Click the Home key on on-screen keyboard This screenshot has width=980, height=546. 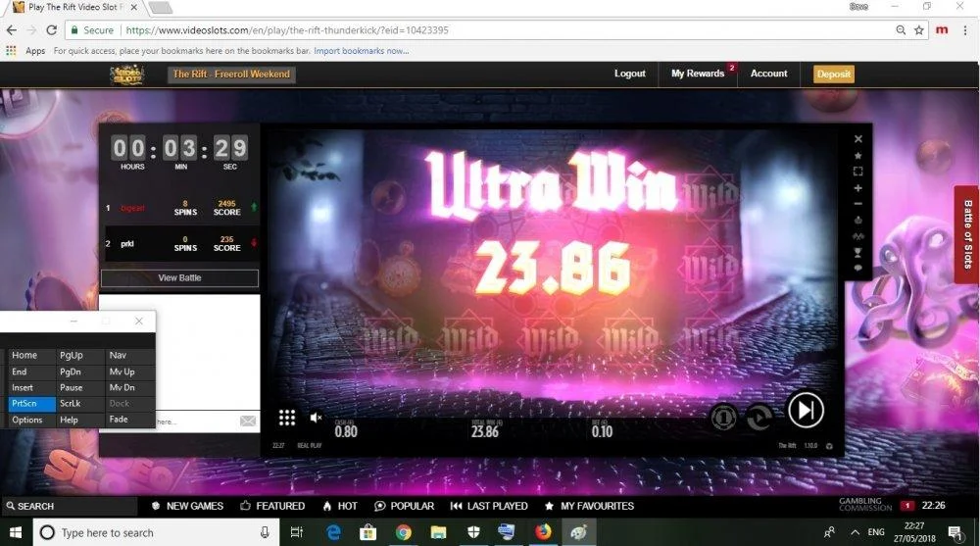click(31, 355)
